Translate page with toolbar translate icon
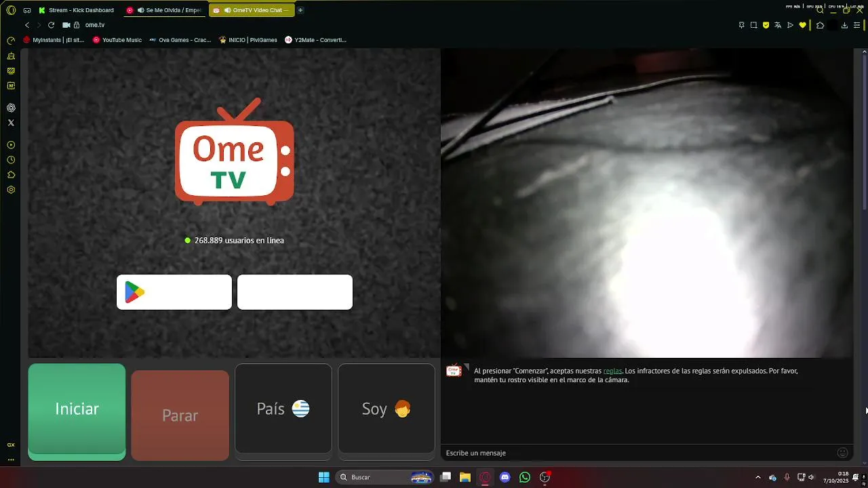The height and width of the screenshot is (488, 868). tap(778, 25)
